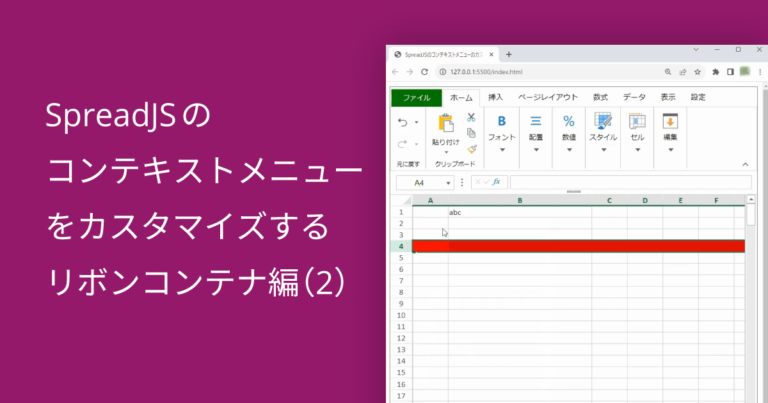The width and height of the screenshot is (768, 403).
Task: Select column F header
Action: [x=716, y=201]
